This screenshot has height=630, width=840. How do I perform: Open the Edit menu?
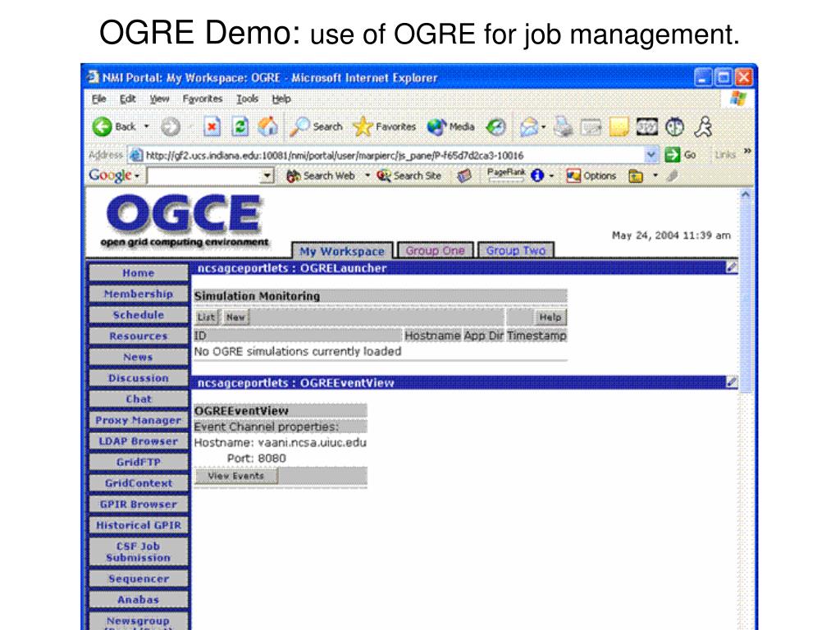click(127, 99)
